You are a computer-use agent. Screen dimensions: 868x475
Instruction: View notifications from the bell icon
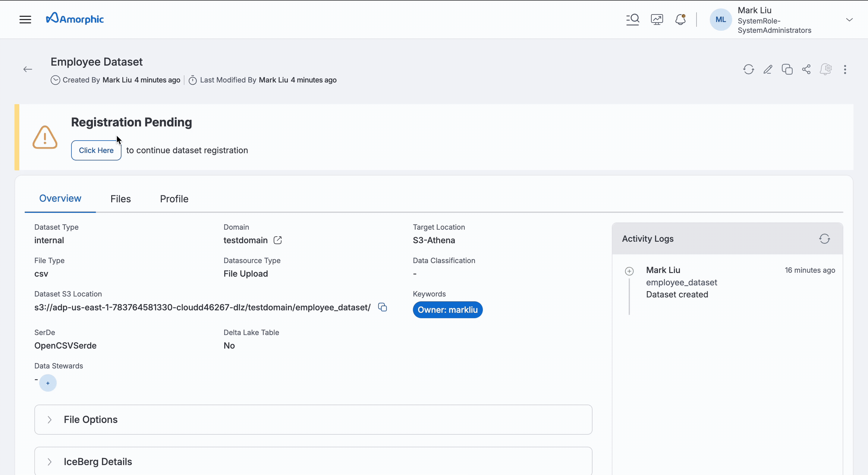(x=680, y=19)
